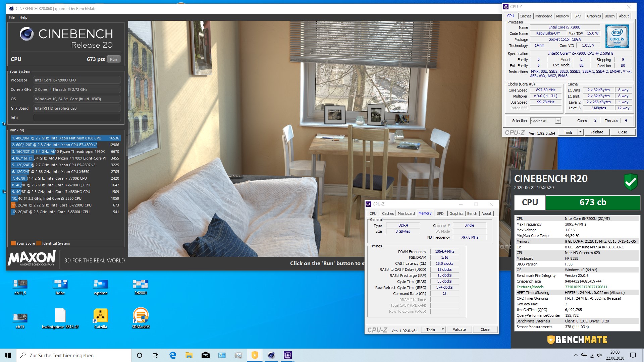The image size is (644, 362).
Task: Expand Tools dropdown arrow in lower CPU-Z
Action: coord(443,330)
